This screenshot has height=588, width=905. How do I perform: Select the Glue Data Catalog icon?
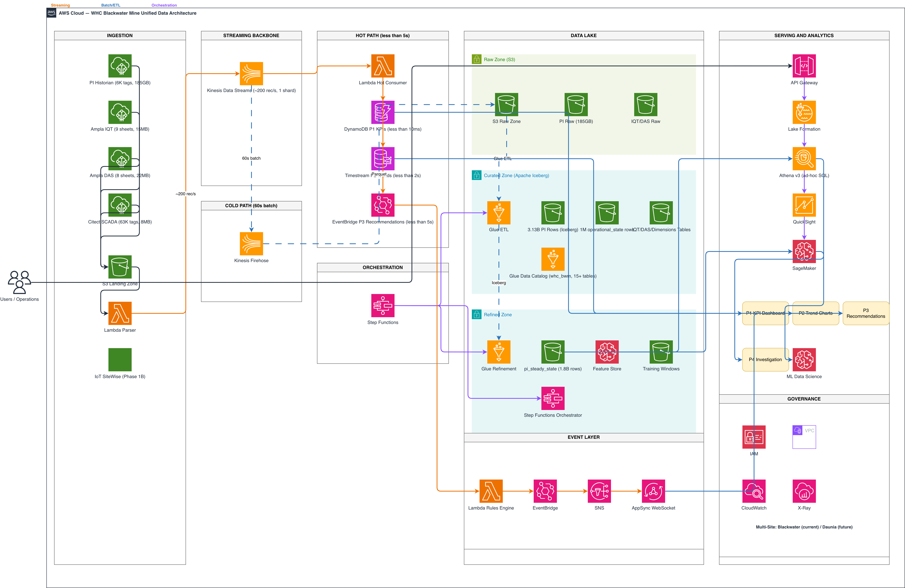click(x=553, y=259)
